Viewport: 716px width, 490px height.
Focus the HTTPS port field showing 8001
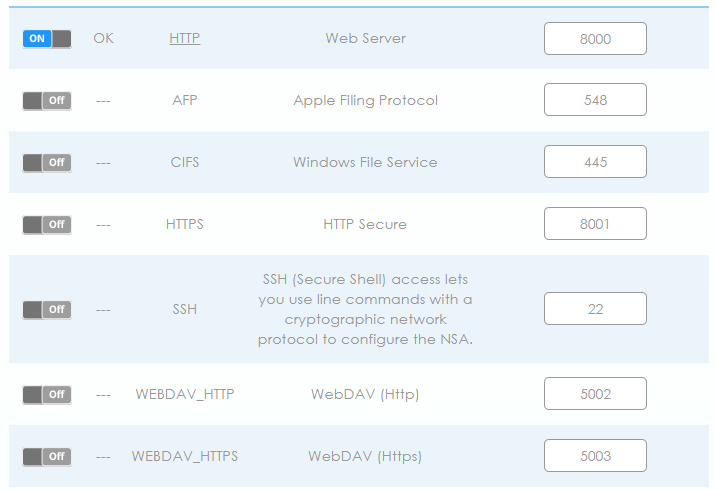coord(595,224)
